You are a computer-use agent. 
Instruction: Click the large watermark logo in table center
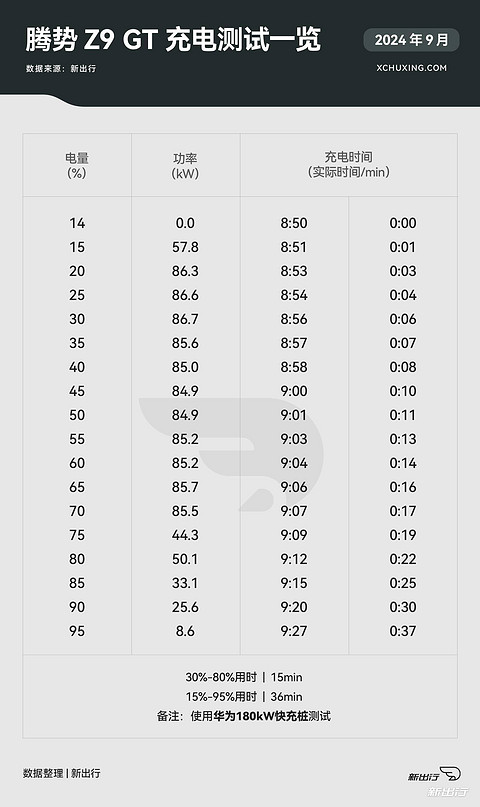[231, 454]
